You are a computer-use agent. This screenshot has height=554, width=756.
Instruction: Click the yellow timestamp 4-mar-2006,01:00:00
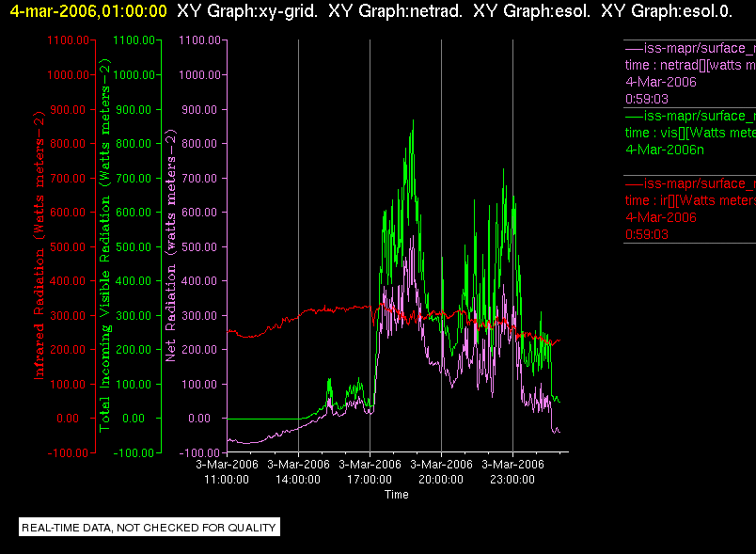[88, 10]
